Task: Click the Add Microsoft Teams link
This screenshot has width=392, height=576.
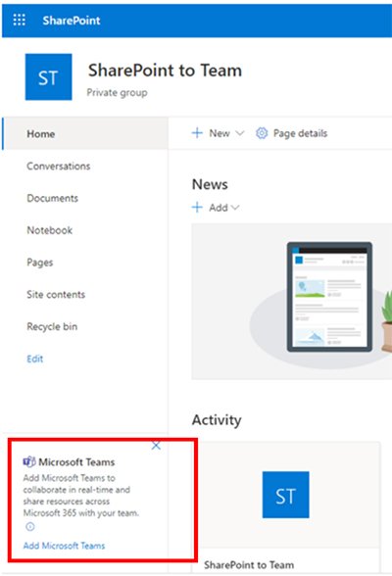Action: [x=64, y=546]
